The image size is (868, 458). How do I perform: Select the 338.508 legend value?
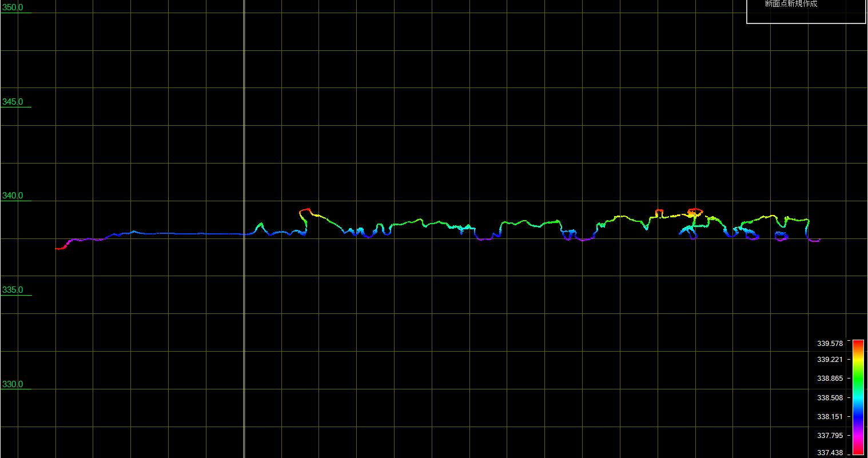tap(830, 397)
